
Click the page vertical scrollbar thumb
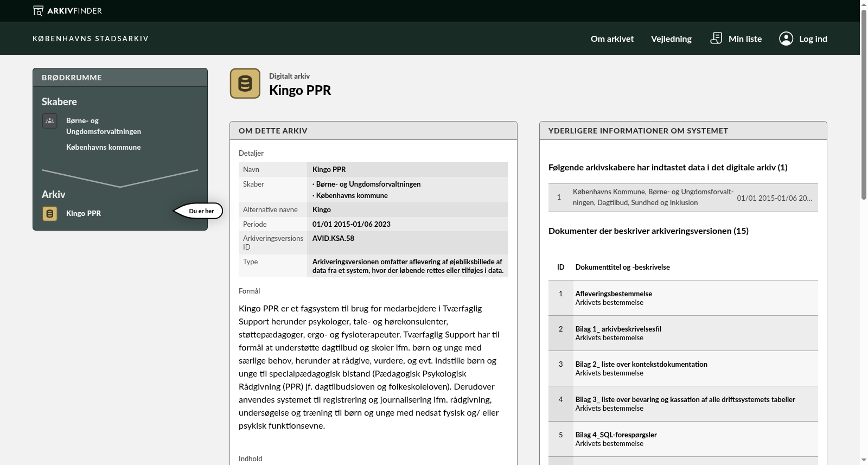click(864, 105)
